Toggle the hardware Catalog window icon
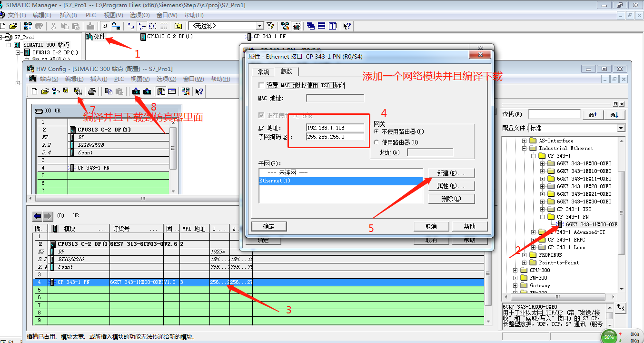Viewport: 644px width, 343px height. [x=160, y=91]
